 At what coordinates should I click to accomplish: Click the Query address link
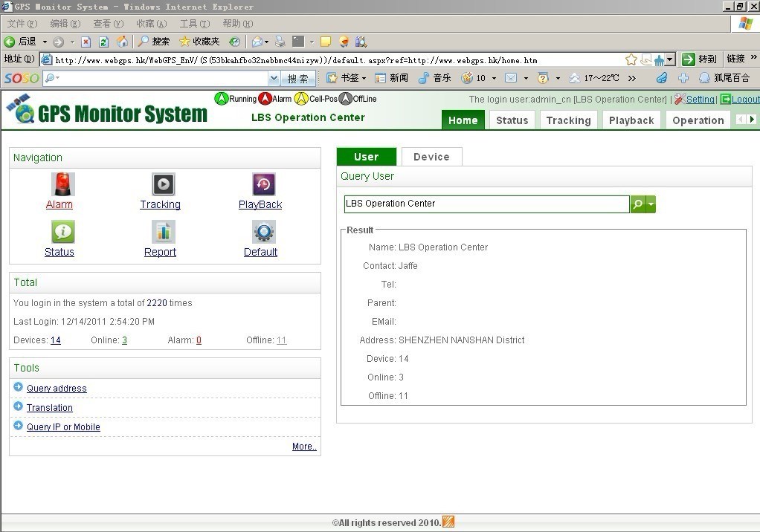tap(57, 389)
